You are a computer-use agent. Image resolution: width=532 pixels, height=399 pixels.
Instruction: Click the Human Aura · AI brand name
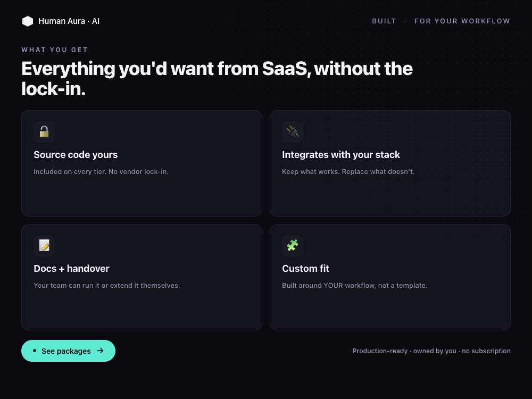69,21
